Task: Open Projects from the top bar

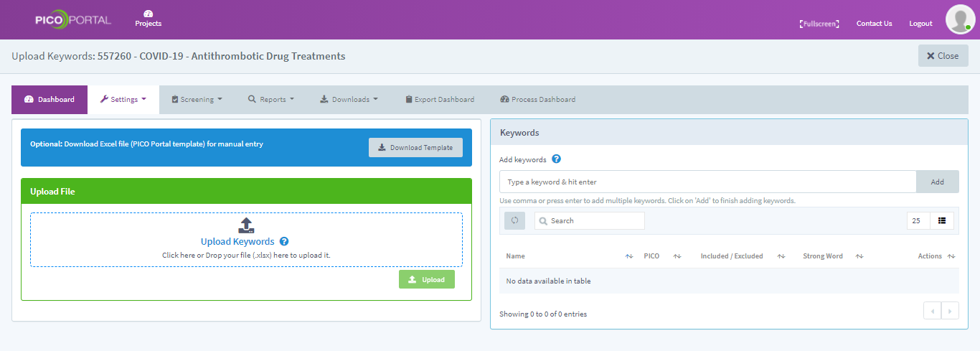Action: 149,19
